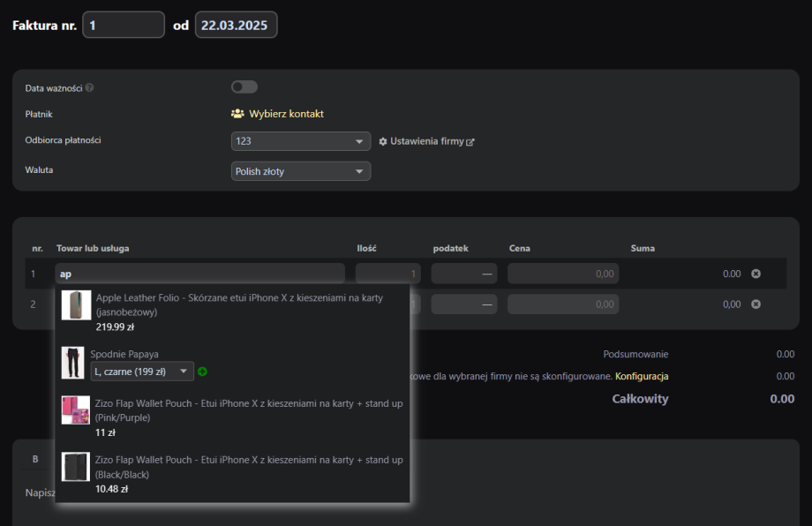Expand the Waluta dropdown set to Polish złoty
This screenshot has height=526, width=812.
point(300,171)
